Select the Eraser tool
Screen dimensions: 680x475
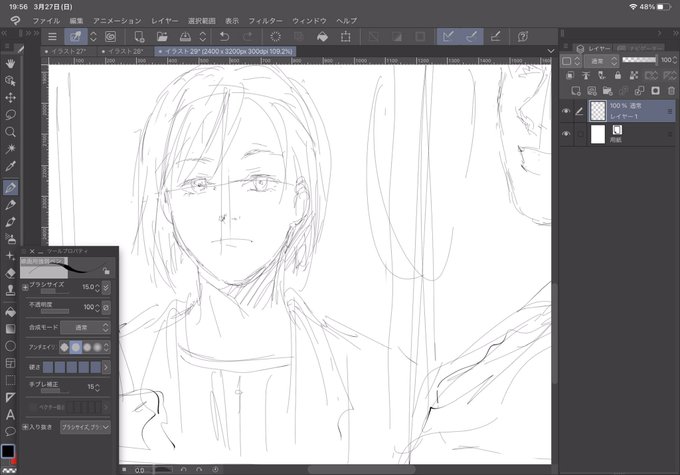[10, 273]
